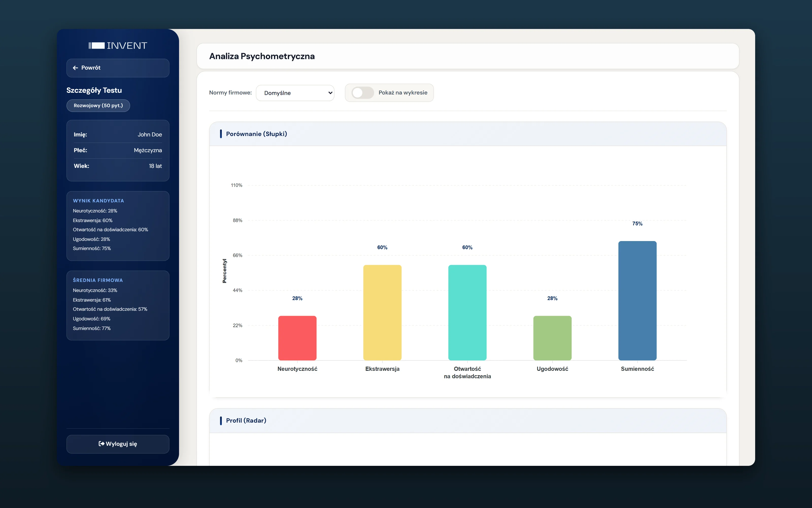Click the 75% label above the Sumienność bar
Image resolution: width=812 pixels, height=508 pixels.
(x=637, y=224)
